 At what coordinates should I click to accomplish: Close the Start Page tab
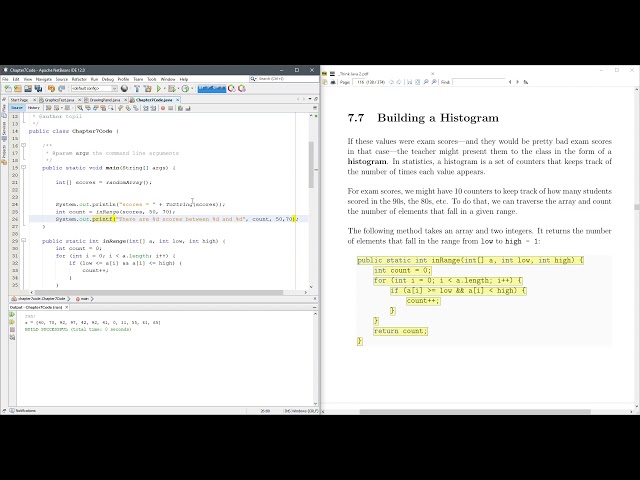pos(34,100)
